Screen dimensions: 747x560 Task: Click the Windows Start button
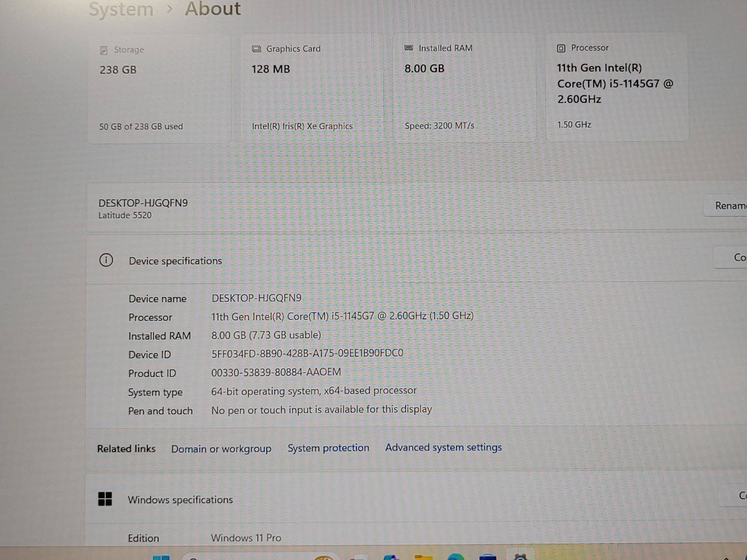point(162,557)
